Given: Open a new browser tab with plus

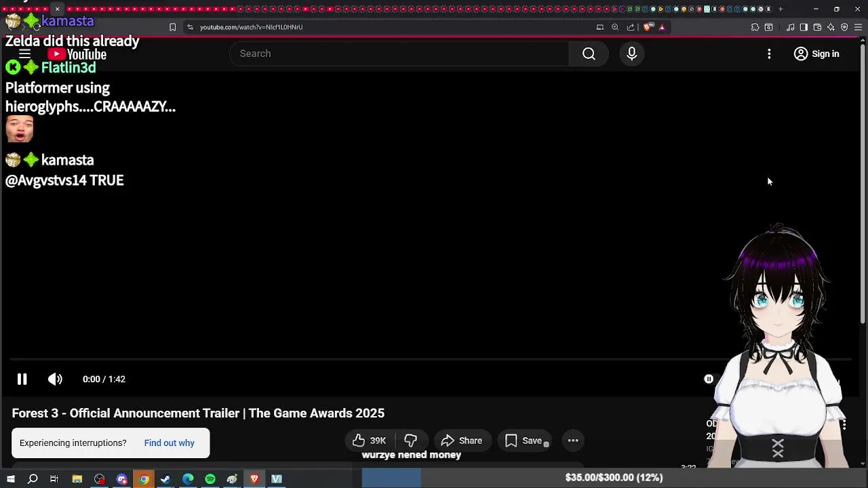Looking at the screenshot, I should pos(781,9).
